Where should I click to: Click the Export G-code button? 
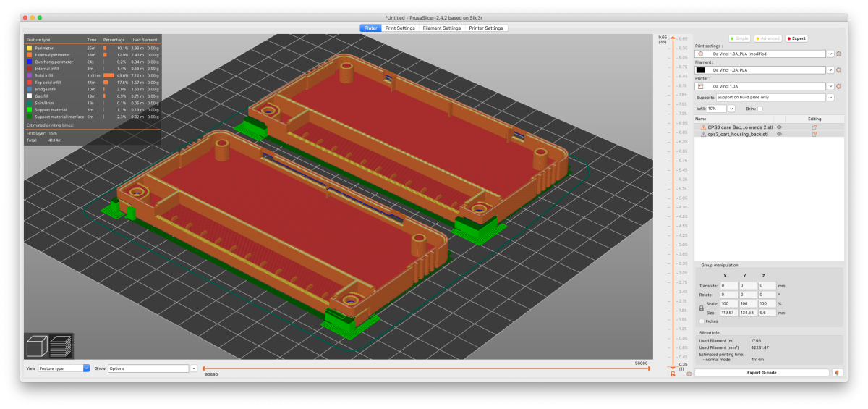(763, 373)
